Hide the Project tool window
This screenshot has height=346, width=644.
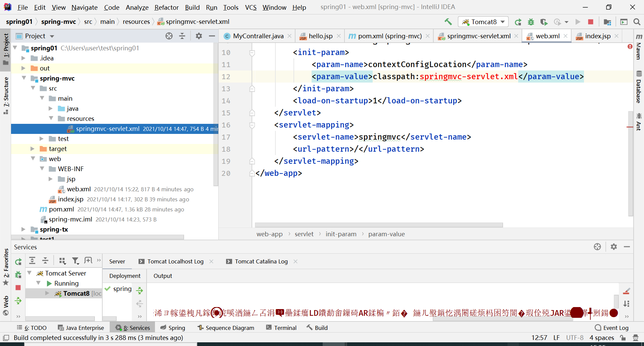212,36
